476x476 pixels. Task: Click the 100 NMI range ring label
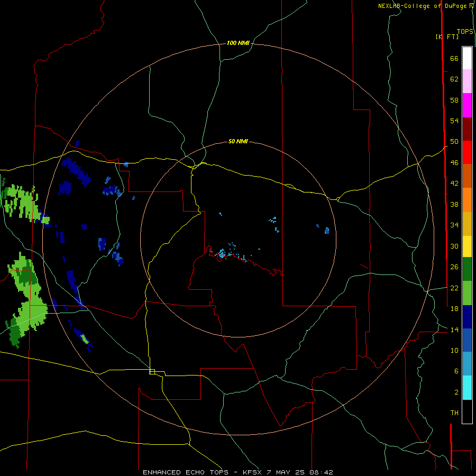coord(238,43)
